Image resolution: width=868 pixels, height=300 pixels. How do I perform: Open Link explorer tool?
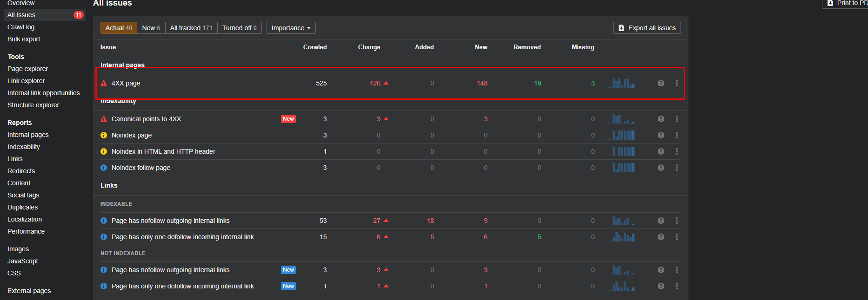point(26,81)
